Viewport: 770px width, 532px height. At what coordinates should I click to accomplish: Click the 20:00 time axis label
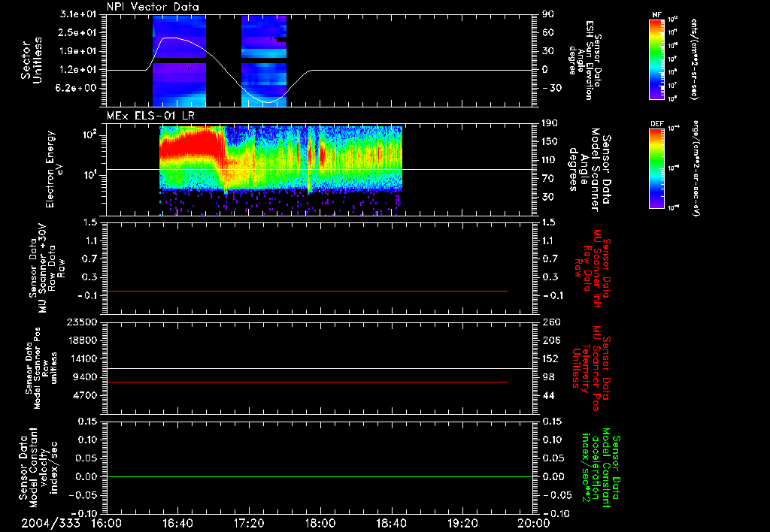pos(534,523)
